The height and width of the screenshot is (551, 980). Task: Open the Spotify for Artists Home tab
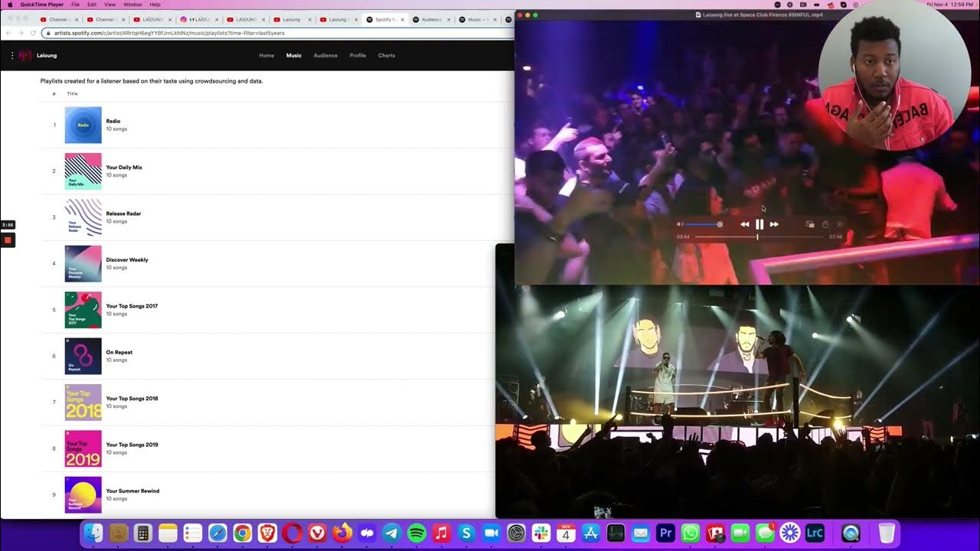tap(266, 55)
